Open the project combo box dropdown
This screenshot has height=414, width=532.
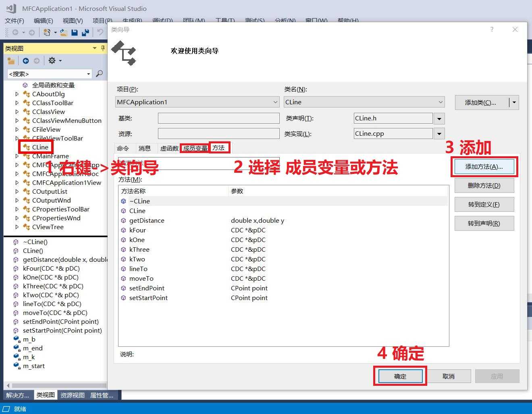[x=275, y=102]
